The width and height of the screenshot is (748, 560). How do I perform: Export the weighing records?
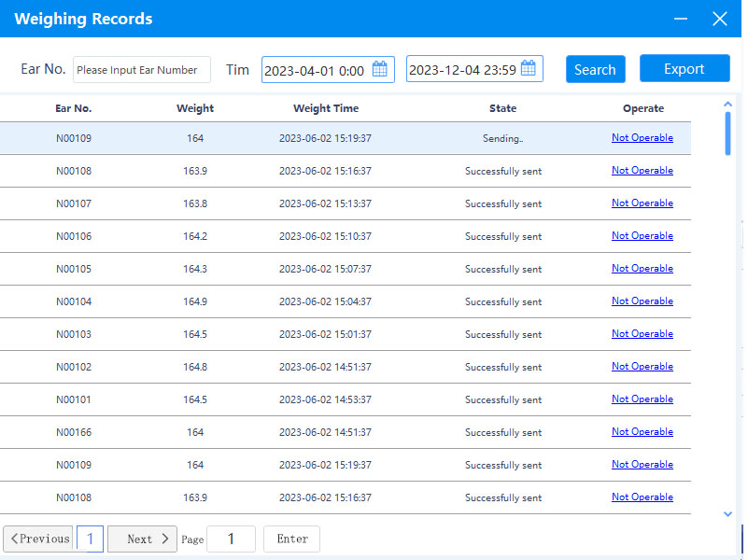[x=684, y=69]
